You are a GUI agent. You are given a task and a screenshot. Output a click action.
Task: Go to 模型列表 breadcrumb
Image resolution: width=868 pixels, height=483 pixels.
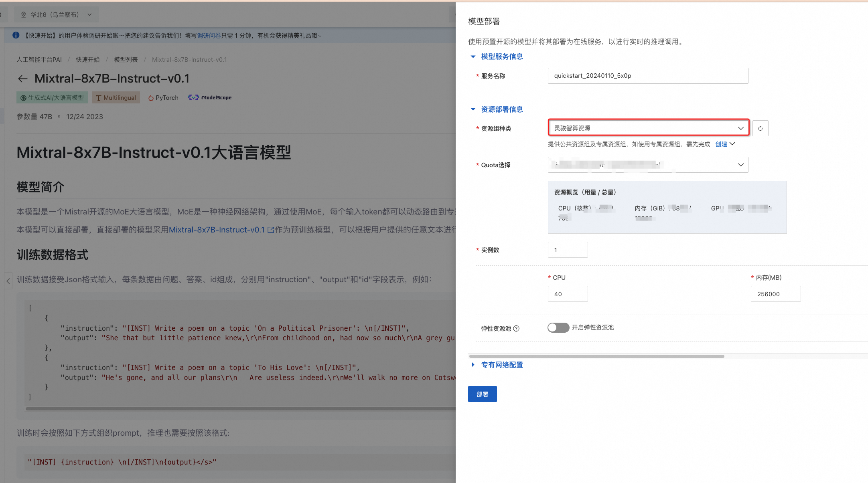click(x=126, y=60)
